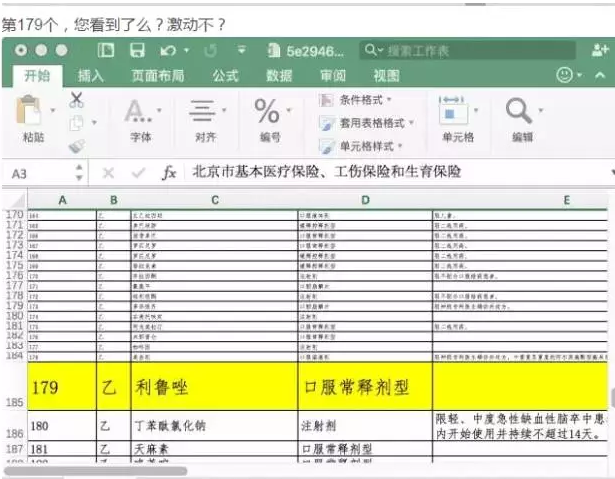Switch to the Insert (插入) tab

pos(91,76)
